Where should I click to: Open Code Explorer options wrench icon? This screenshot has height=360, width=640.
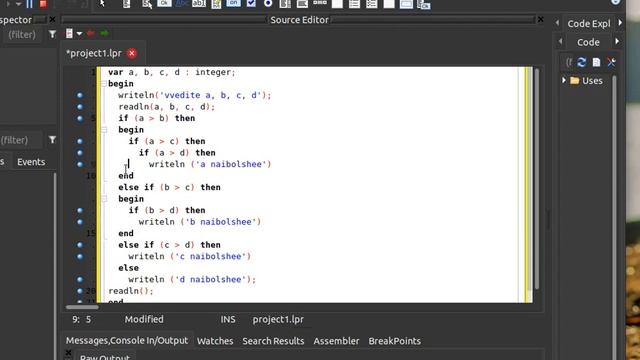pos(611,62)
